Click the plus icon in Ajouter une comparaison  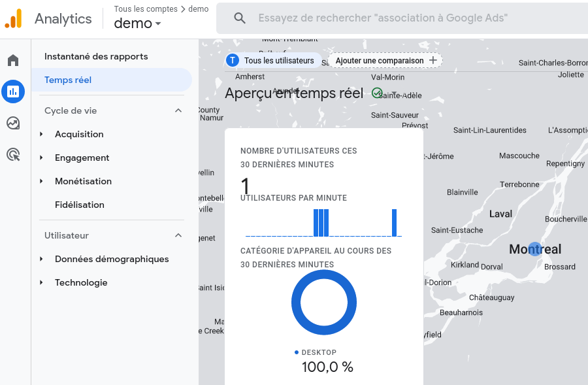pos(433,60)
